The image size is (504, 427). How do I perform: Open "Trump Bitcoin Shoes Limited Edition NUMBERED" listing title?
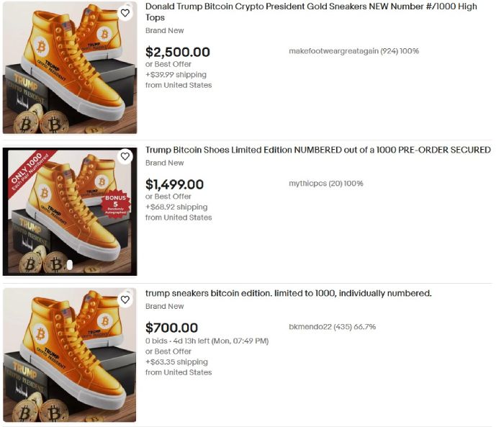coord(318,150)
